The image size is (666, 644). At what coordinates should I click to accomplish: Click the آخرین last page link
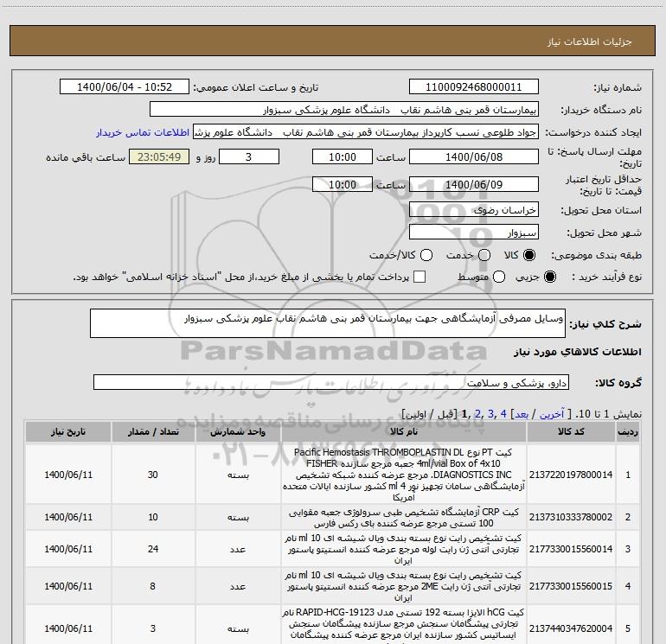coord(551,414)
